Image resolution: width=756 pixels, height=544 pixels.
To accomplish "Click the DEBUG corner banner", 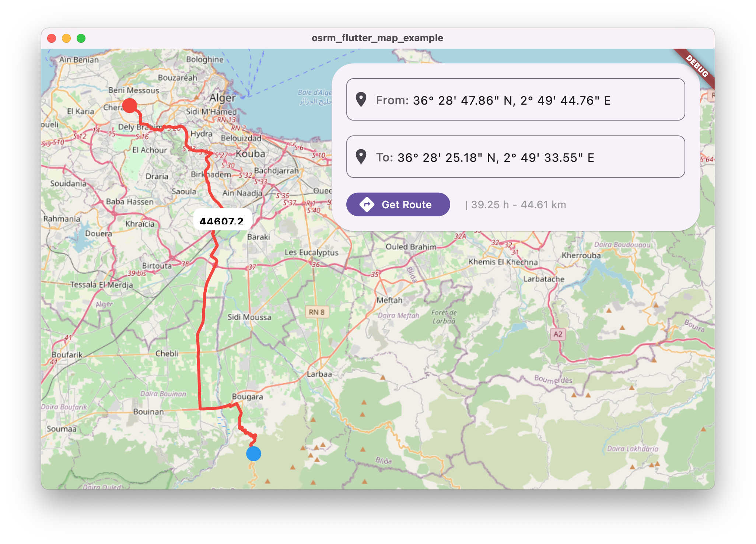I will point(696,66).
